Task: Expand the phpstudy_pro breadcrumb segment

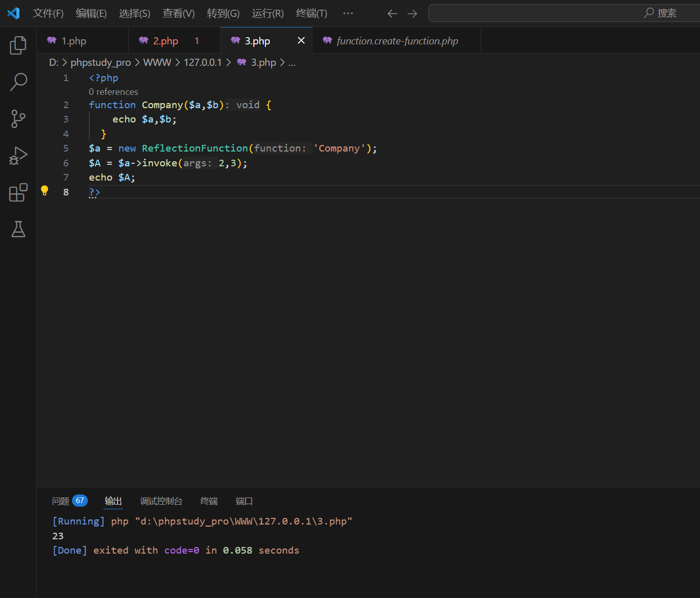Action: point(101,62)
